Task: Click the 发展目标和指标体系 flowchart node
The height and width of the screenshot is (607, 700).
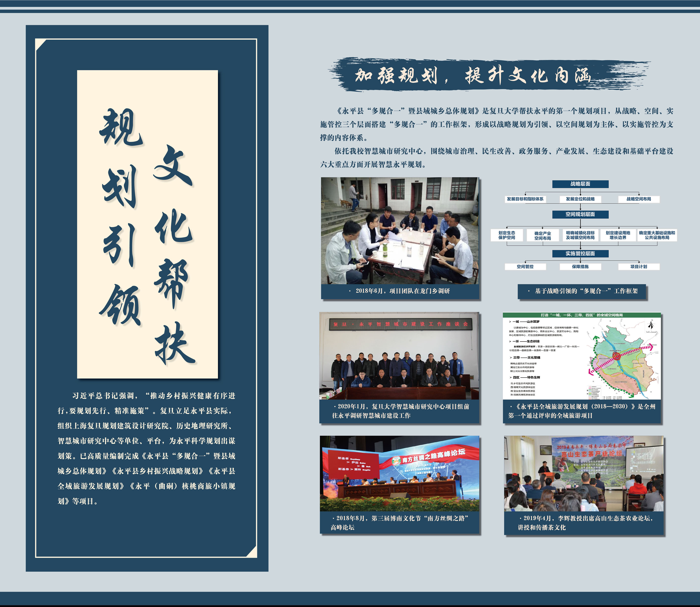Action: click(x=525, y=199)
